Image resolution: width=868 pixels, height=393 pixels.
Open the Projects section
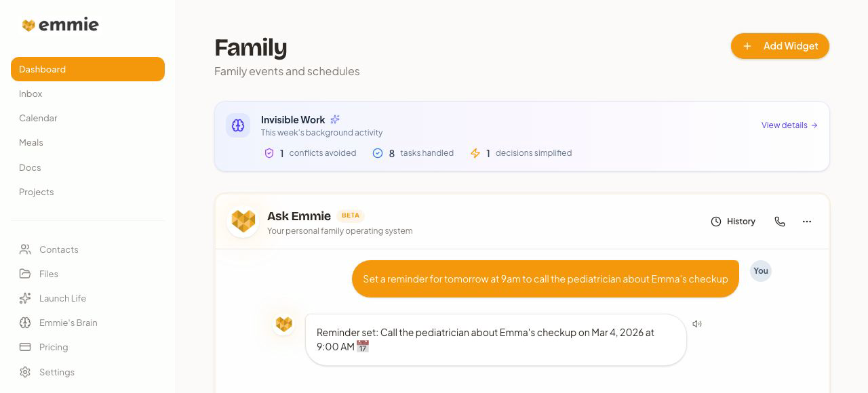(x=36, y=192)
